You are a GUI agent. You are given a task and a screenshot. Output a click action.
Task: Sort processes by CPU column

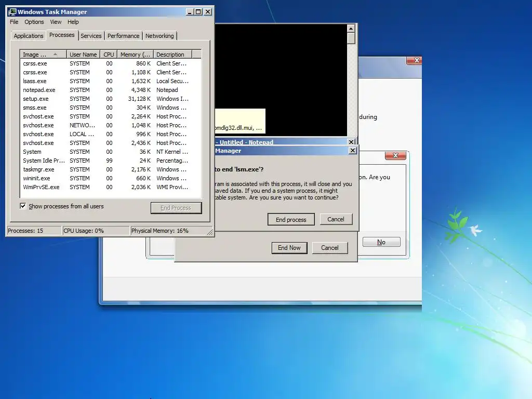(109, 54)
